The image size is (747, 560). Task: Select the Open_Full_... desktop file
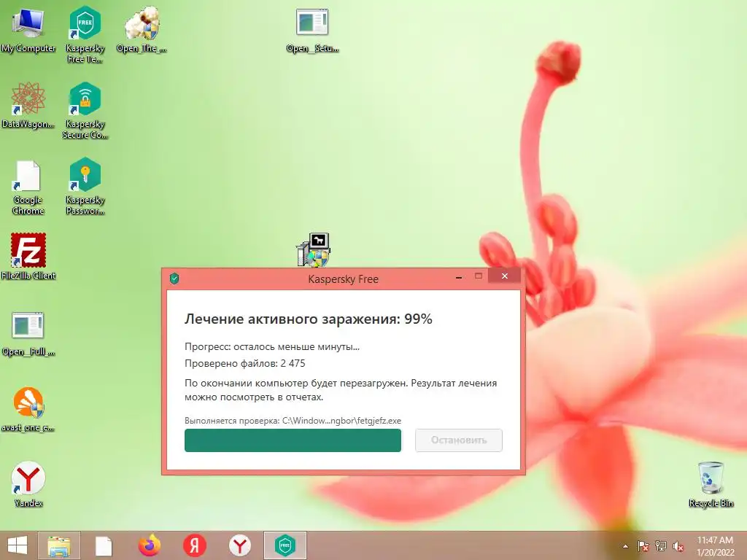(x=28, y=333)
